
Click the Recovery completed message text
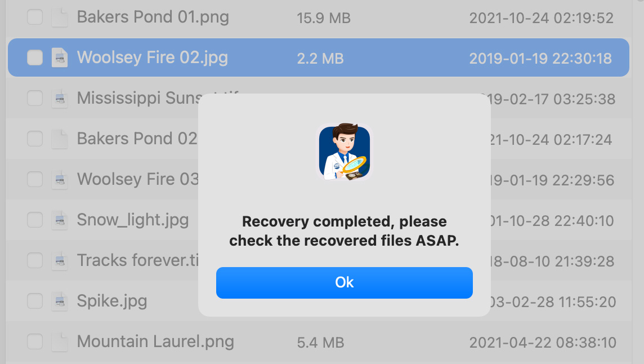pyautogui.click(x=344, y=231)
